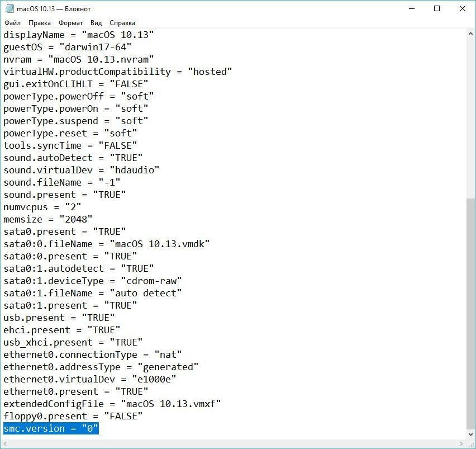Minimize the Notepad window
Viewport: 476px width, 449px height.
(412, 9)
